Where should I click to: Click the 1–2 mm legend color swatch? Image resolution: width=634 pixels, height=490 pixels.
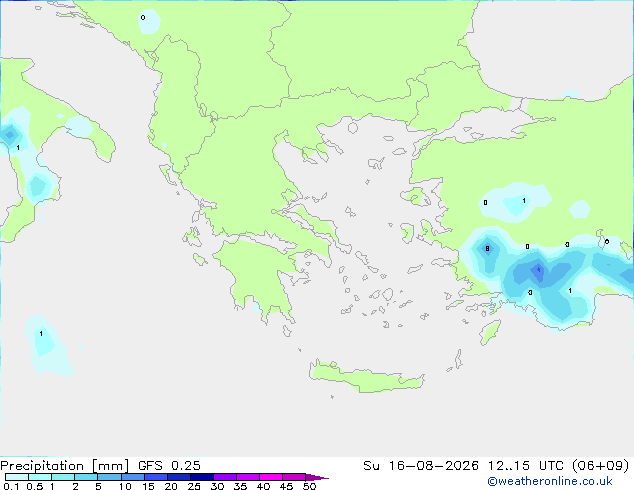[63, 477]
